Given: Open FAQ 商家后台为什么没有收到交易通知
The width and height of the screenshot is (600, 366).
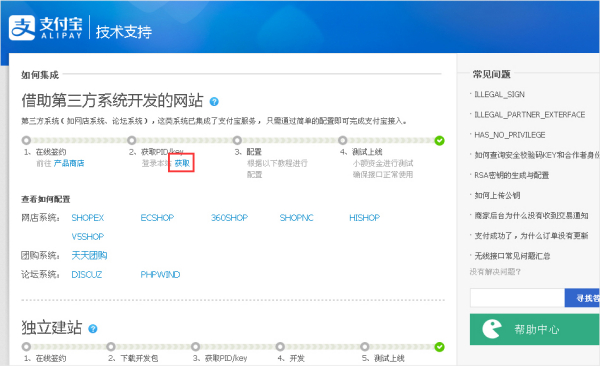Looking at the screenshot, I should (531, 216).
